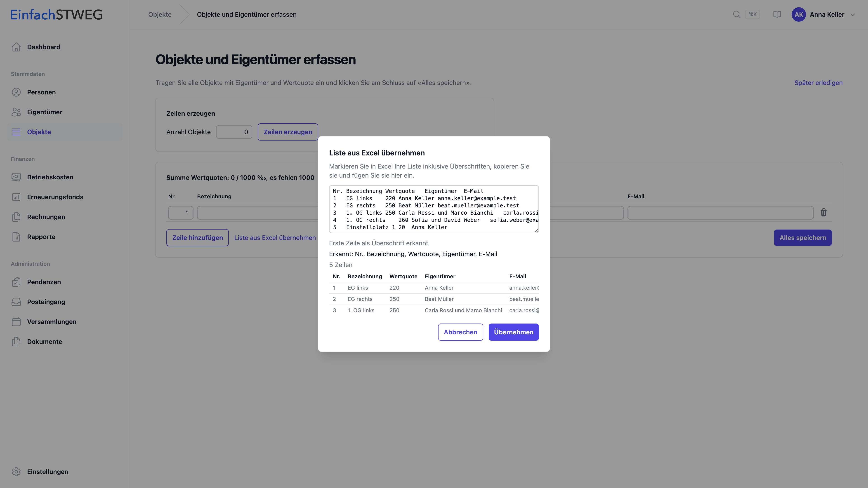This screenshot has width=868, height=488.
Task: Click the textarea resize handle corner
Action: (536, 230)
